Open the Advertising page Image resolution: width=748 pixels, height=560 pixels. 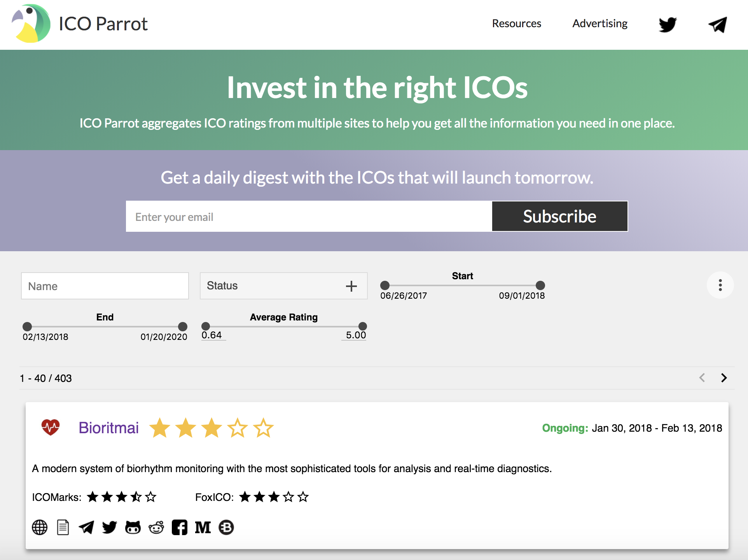[599, 23]
